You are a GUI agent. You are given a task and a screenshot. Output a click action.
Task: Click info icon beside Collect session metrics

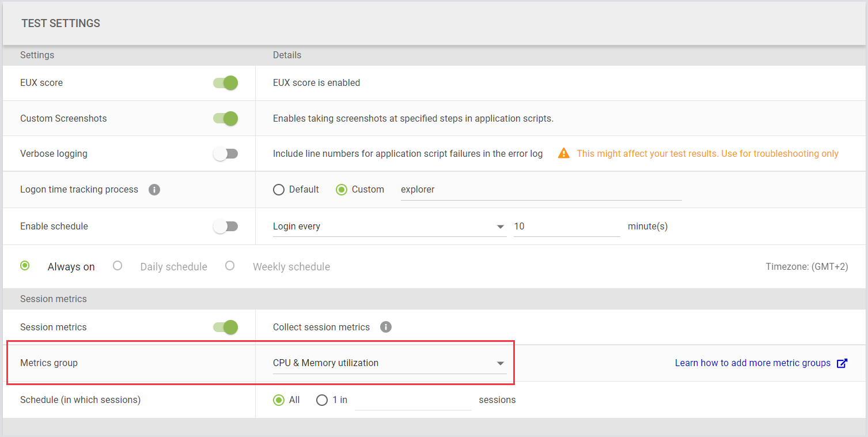point(386,327)
